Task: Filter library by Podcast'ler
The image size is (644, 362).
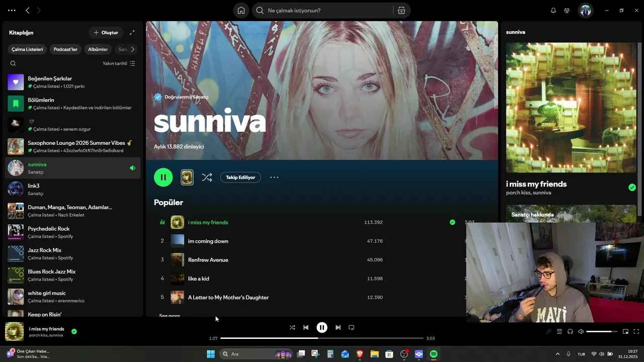Action: [x=65, y=49]
